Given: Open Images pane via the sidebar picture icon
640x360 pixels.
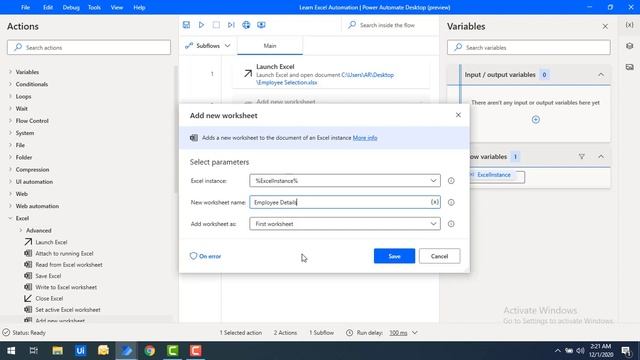Looking at the screenshot, I should click(x=629, y=67).
